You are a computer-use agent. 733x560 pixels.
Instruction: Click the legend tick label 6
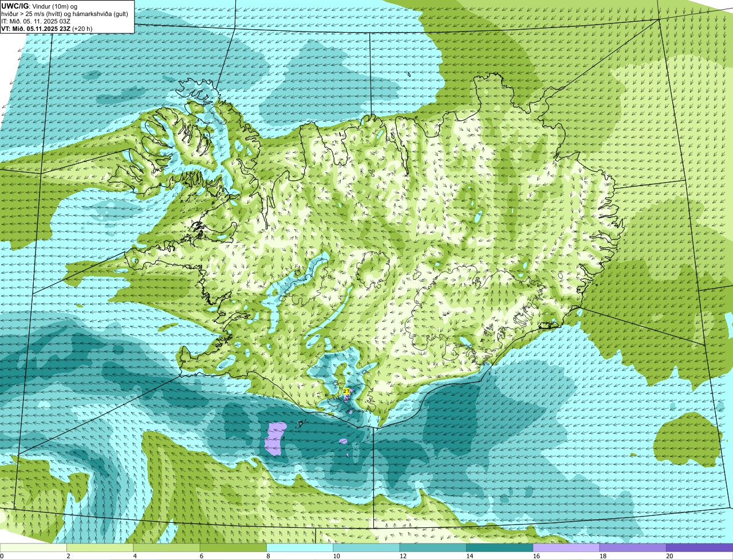click(x=202, y=556)
